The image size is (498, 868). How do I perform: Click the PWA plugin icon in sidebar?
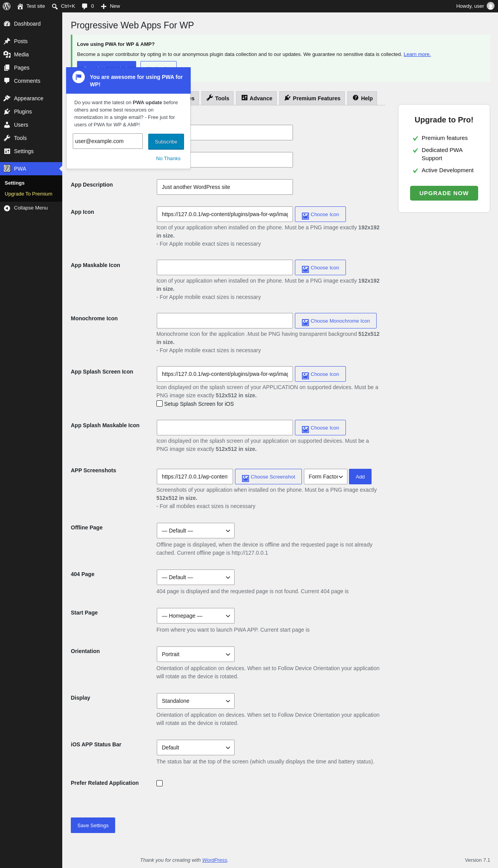pyautogui.click(x=7, y=168)
